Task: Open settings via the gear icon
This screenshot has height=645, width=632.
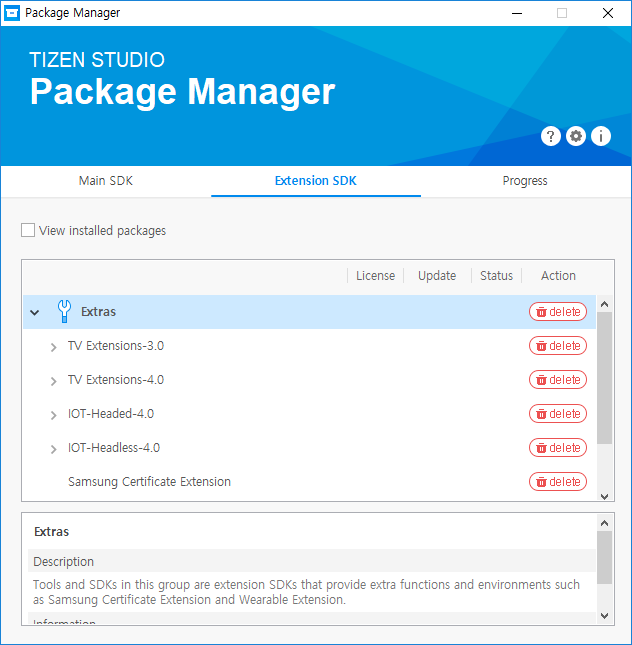Action: point(576,136)
